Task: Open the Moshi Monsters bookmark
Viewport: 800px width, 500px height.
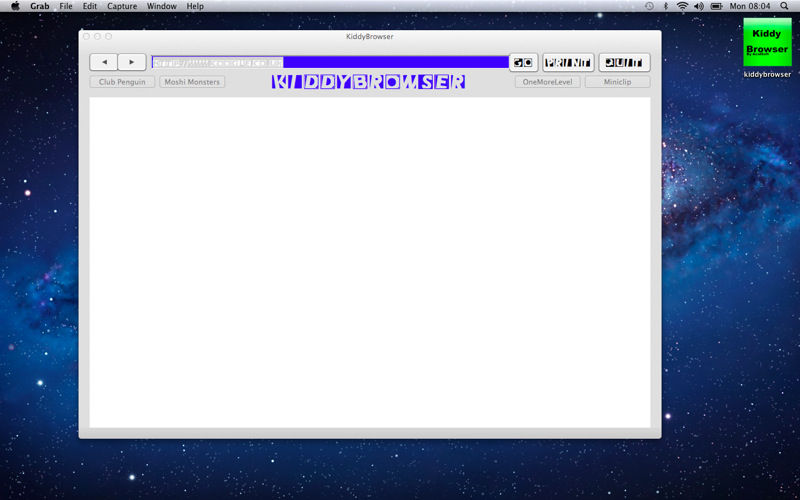Action: pos(192,82)
